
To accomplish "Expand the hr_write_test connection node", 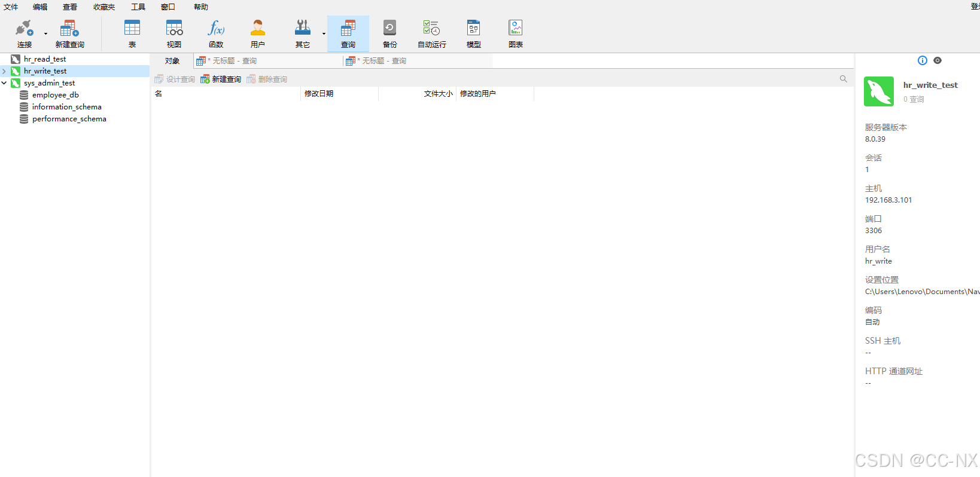I will 4,71.
